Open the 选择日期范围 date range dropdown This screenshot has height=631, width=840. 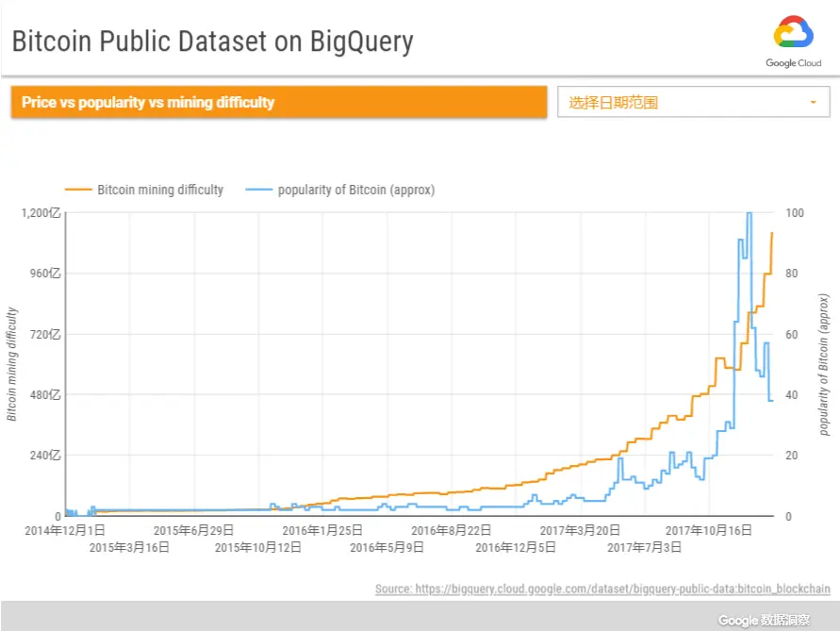[x=693, y=102]
